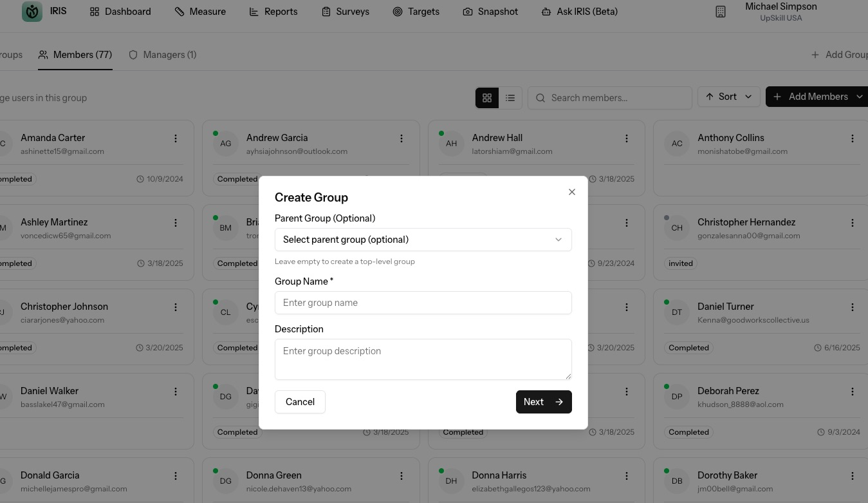Open options menu for Dorothy Baker
Screen dimensions: 868x503
click(x=853, y=476)
